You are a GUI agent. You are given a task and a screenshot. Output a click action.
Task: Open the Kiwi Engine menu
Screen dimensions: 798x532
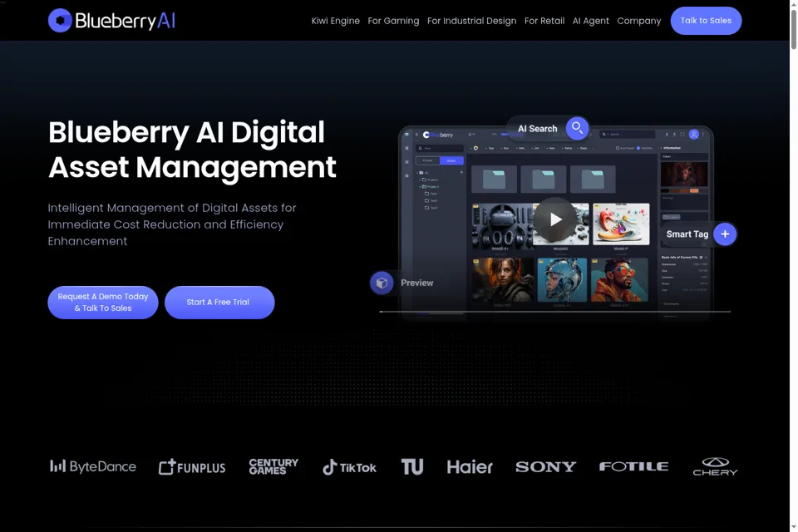[x=335, y=21]
